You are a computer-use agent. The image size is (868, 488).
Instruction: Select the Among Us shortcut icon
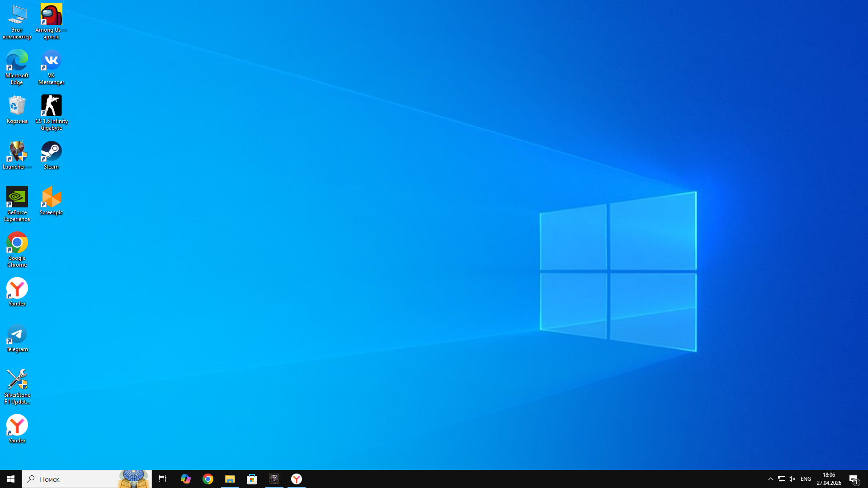[51, 15]
